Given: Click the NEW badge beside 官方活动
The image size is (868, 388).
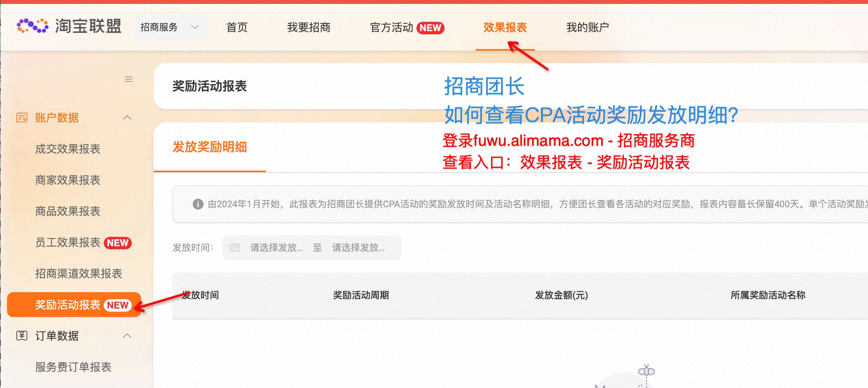Looking at the screenshot, I should tap(430, 28).
